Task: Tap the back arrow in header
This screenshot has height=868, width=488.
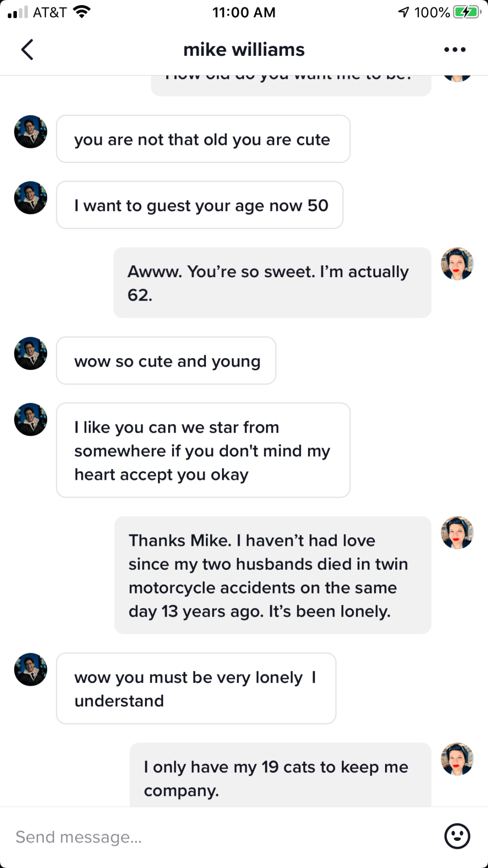Action: [x=27, y=50]
